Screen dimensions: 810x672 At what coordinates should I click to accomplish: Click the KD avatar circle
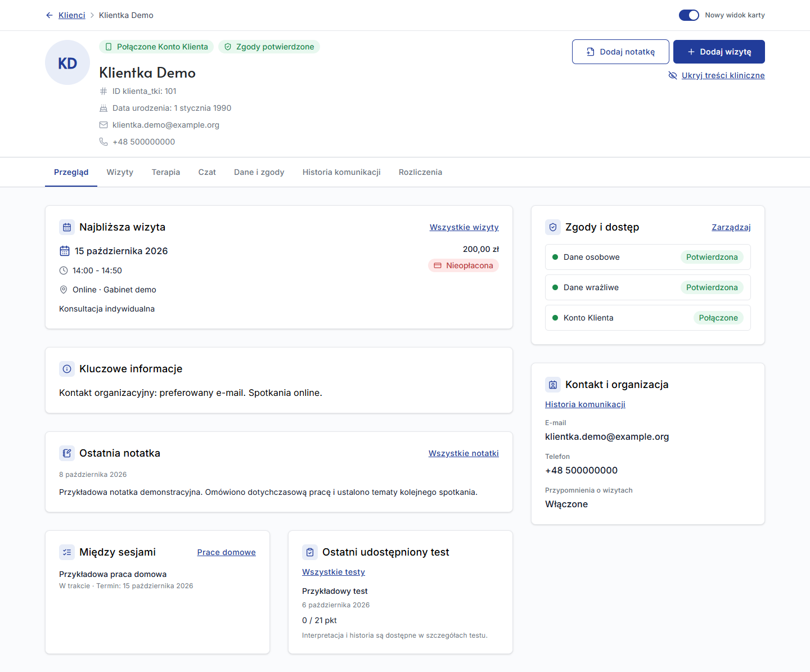tap(67, 62)
